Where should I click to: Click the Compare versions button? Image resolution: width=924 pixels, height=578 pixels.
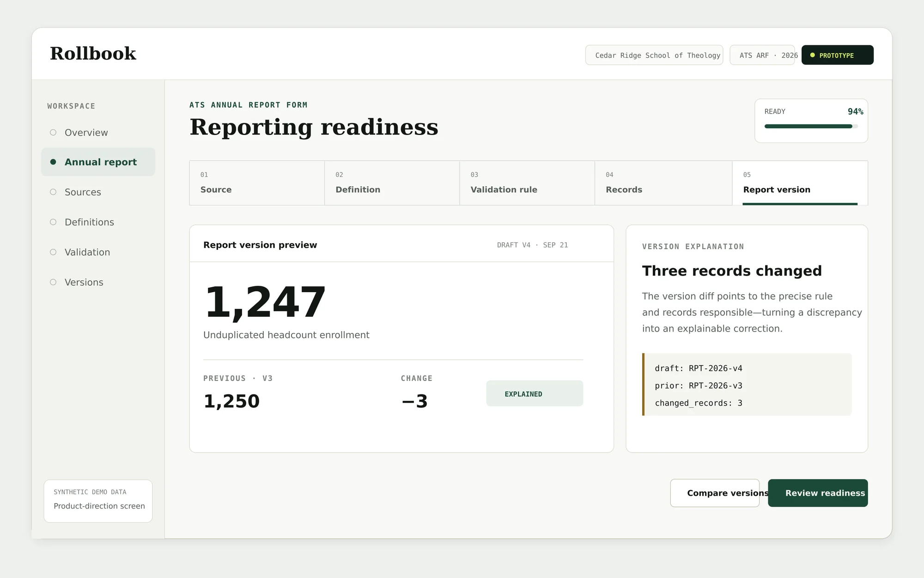[715, 493]
